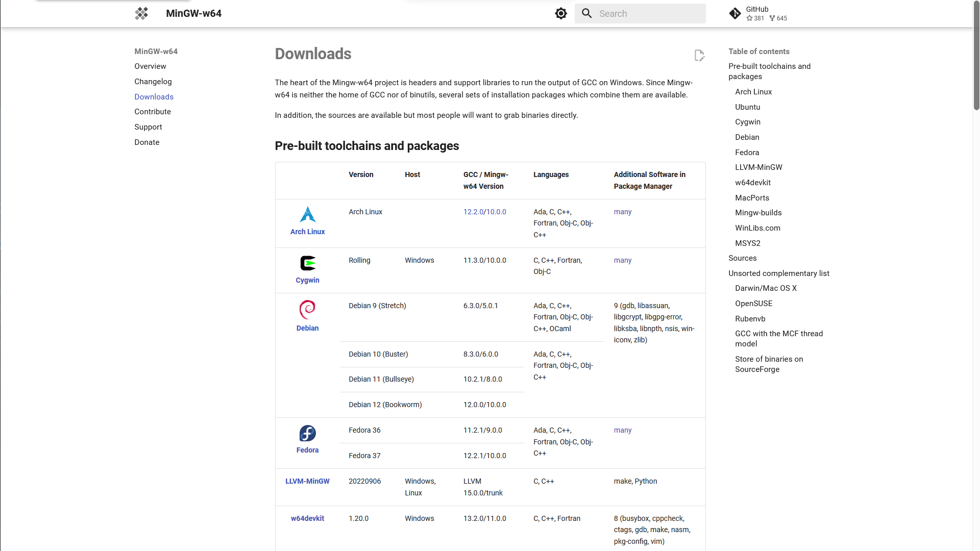
Task: Open the LLVM-MinGW table link
Action: [x=307, y=481]
